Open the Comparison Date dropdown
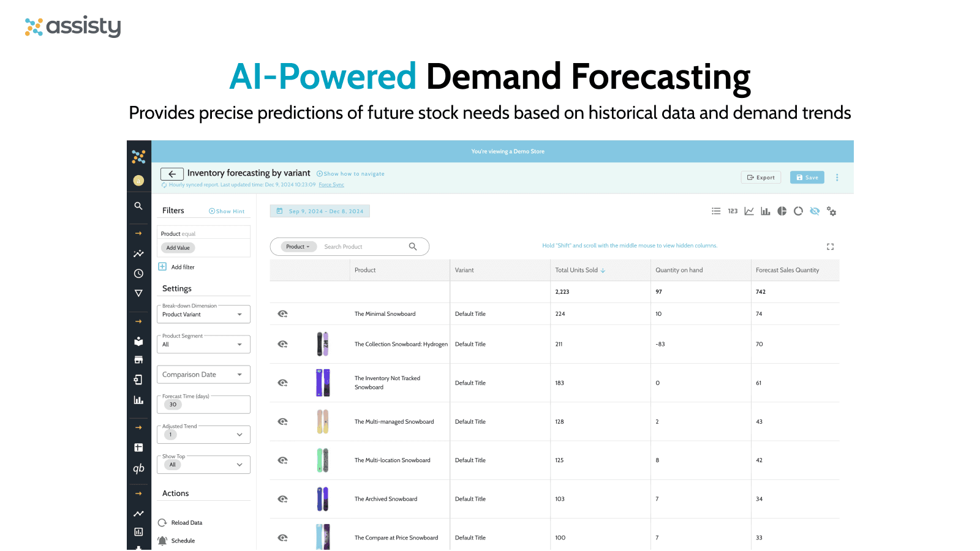This screenshot has width=980, height=551. [x=203, y=375]
